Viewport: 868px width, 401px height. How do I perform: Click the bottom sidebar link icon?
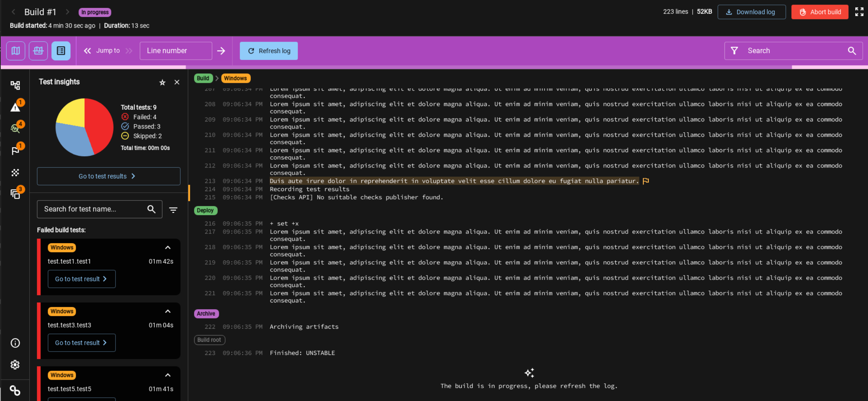15,391
